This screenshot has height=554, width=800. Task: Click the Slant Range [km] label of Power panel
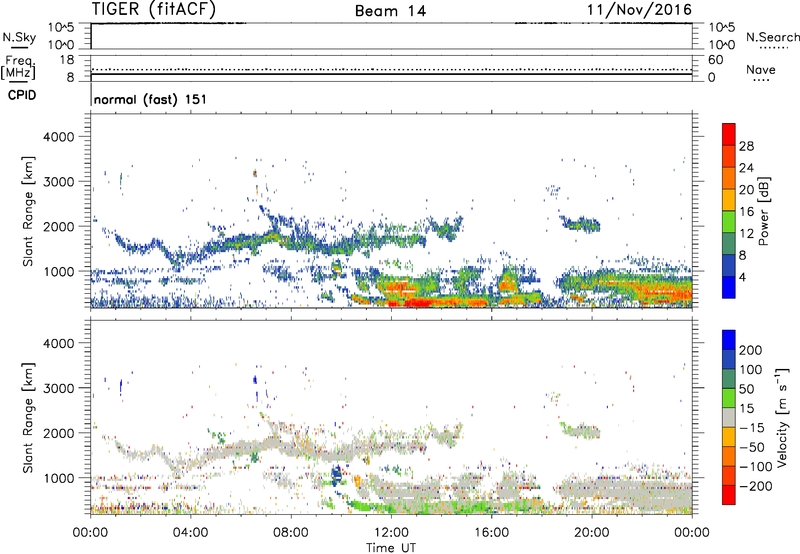28,211
